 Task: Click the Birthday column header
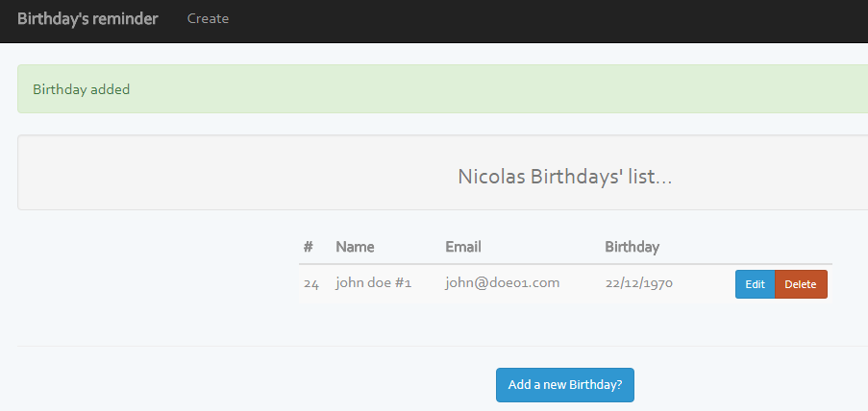pyautogui.click(x=632, y=247)
